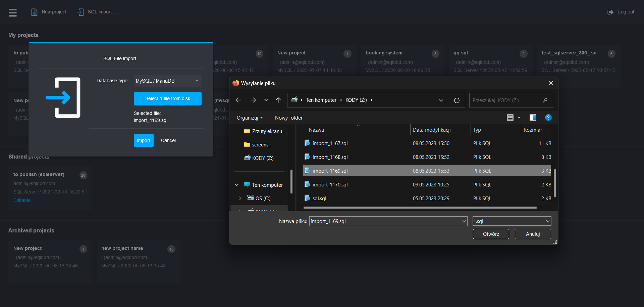644x307 pixels.
Task: Open file dialog help icon
Action: click(x=548, y=118)
